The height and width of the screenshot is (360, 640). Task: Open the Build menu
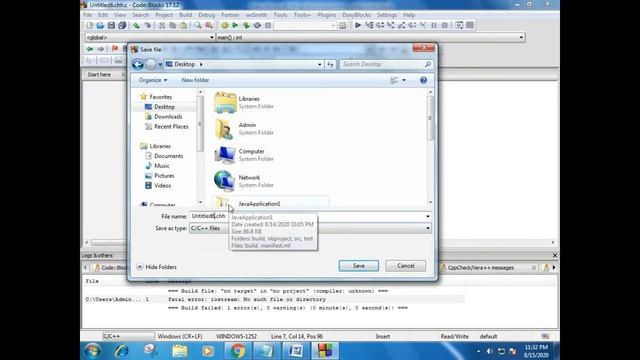click(x=185, y=15)
